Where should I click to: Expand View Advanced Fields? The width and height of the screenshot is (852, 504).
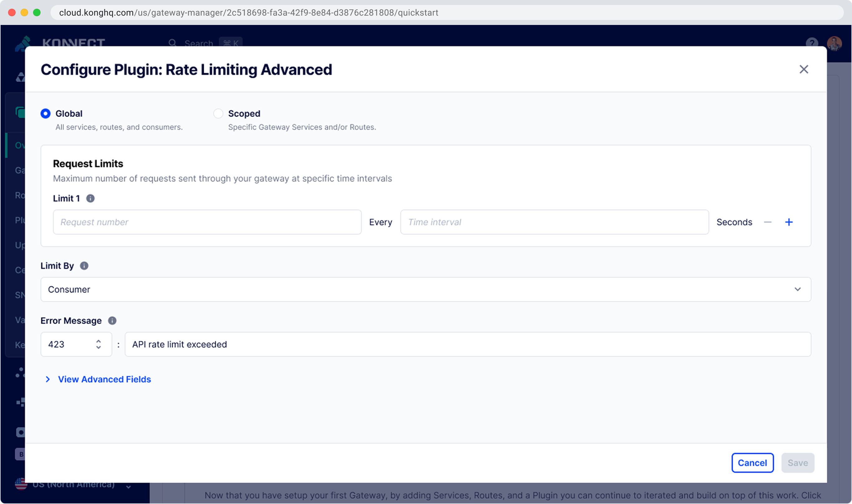[x=104, y=379]
